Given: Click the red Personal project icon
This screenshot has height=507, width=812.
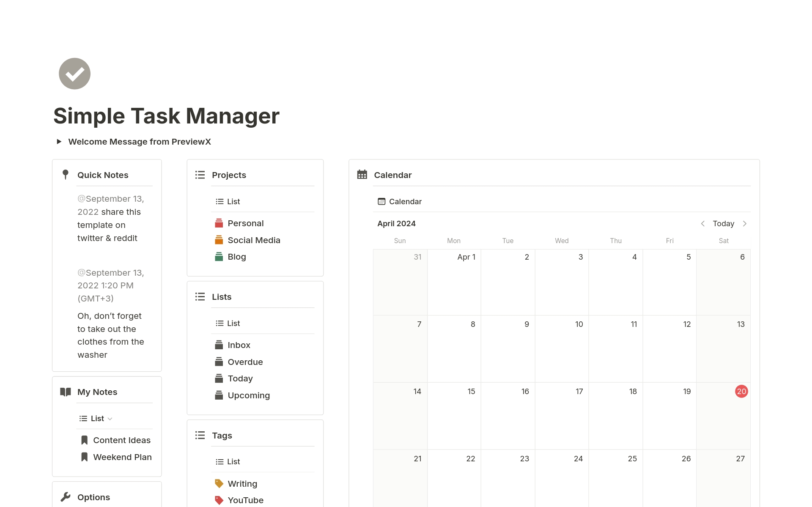Looking at the screenshot, I should (x=219, y=223).
